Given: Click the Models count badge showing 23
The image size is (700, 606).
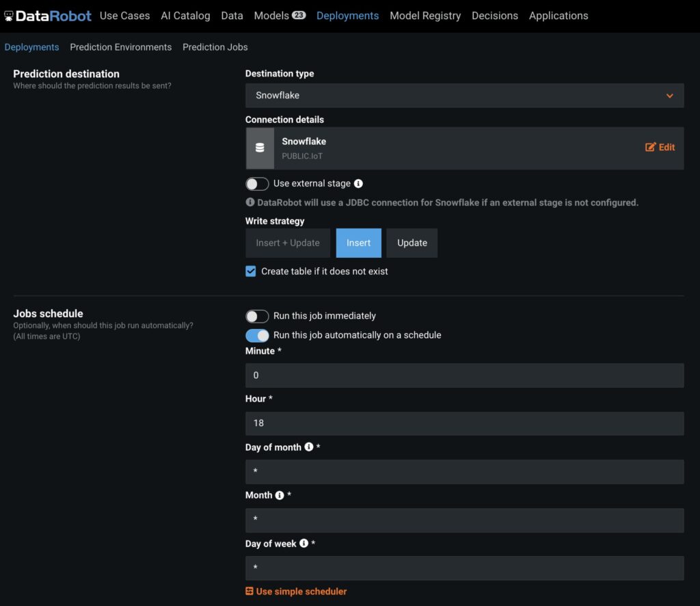Looking at the screenshot, I should 299,15.
